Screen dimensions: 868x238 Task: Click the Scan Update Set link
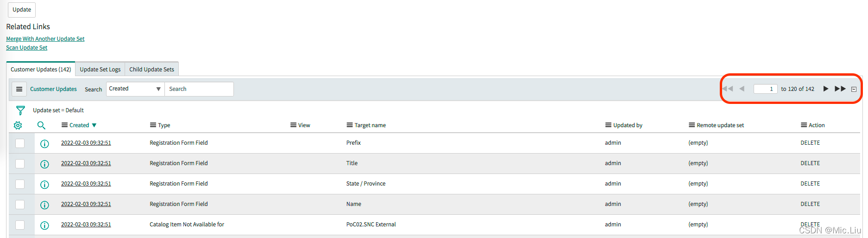pyautogui.click(x=27, y=48)
